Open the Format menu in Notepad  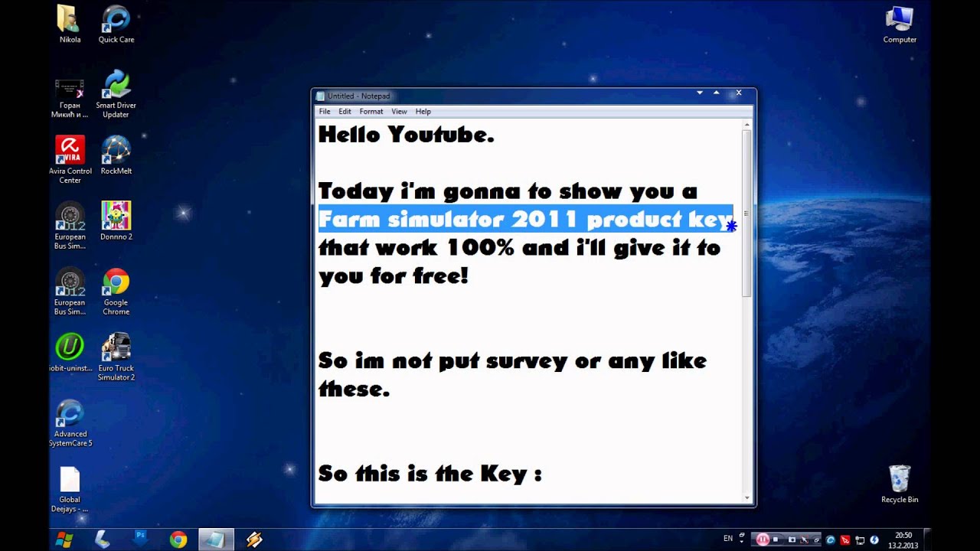[371, 112]
